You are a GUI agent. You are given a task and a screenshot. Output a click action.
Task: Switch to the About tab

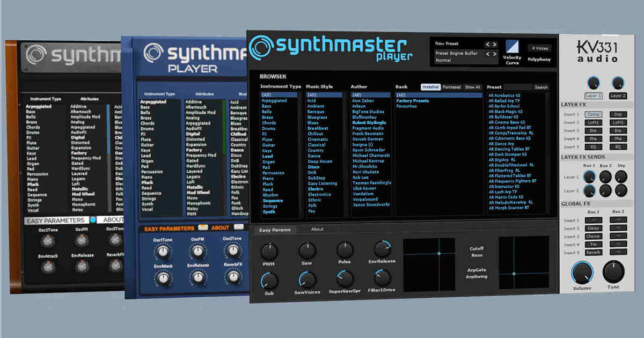[x=317, y=229]
